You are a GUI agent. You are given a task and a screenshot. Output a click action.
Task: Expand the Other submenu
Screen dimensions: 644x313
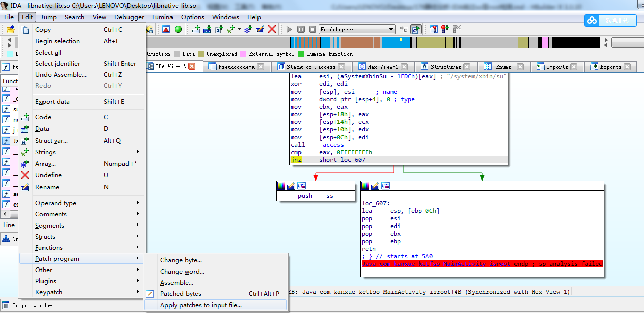(x=82, y=270)
